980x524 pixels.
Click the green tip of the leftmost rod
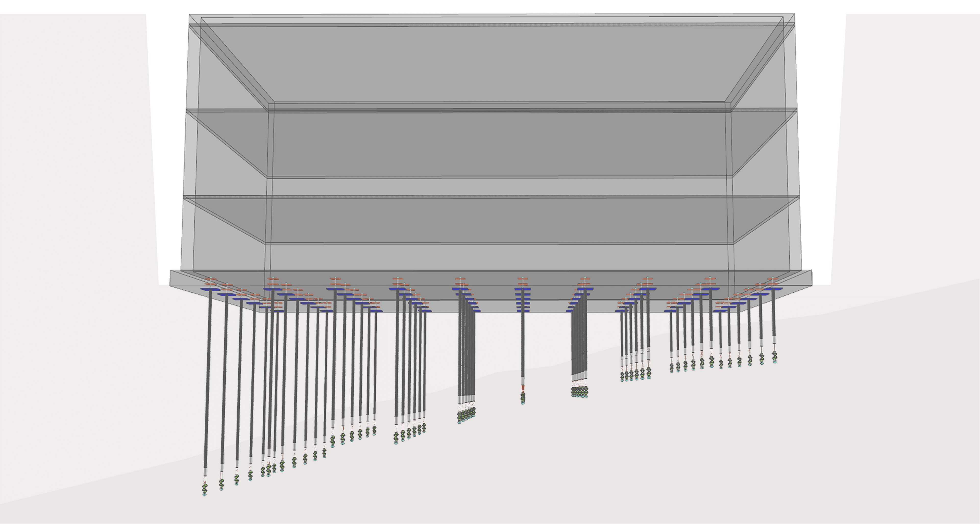pos(205,489)
